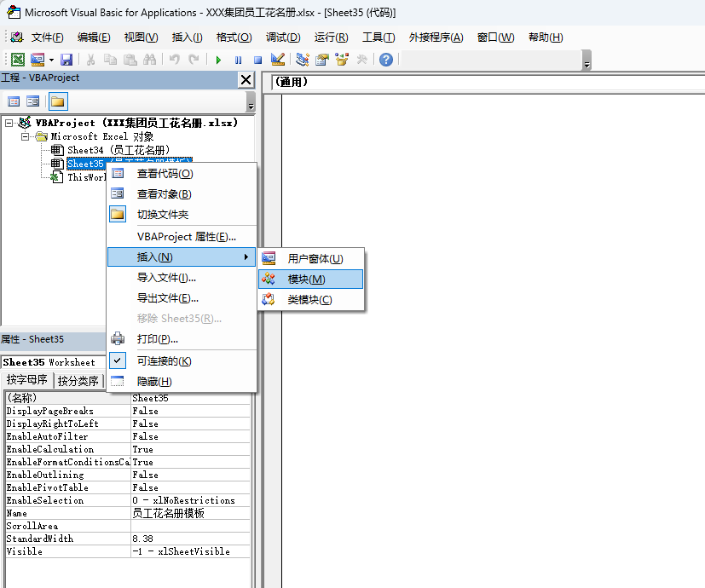Toggle Design Mode toolbar icon
The width and height of the screenshot is (705, 588).
coord(278,60)
